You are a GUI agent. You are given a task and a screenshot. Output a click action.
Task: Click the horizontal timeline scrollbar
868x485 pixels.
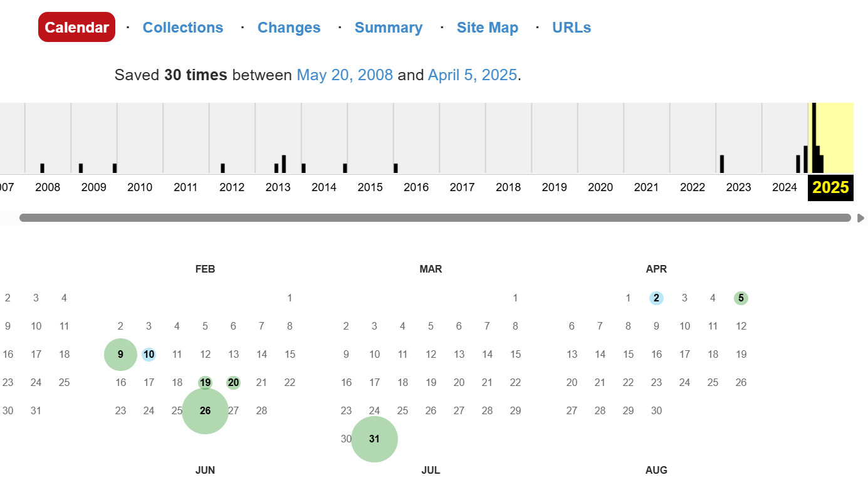point(435,218)
